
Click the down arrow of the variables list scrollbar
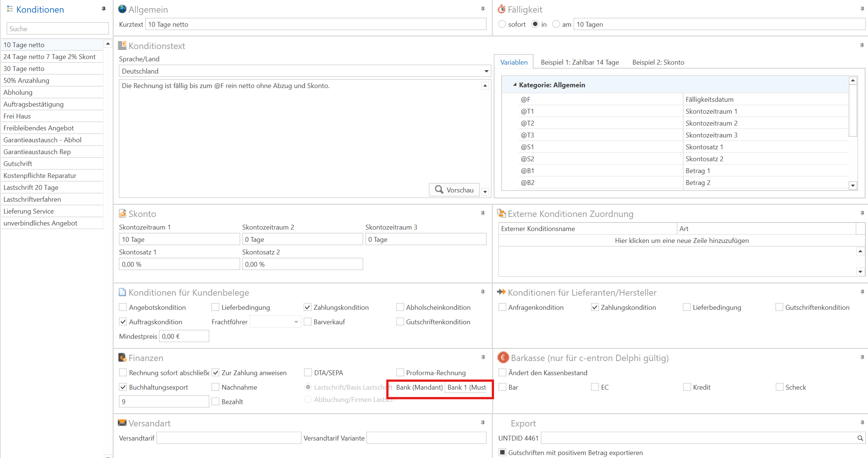[853, 185]
